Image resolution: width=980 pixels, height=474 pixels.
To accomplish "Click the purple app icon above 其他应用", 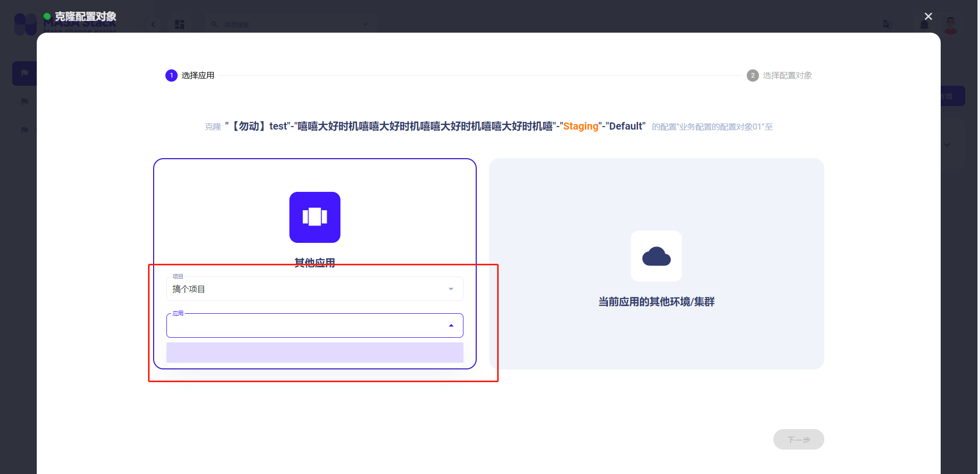I will (x=314, y=217).
